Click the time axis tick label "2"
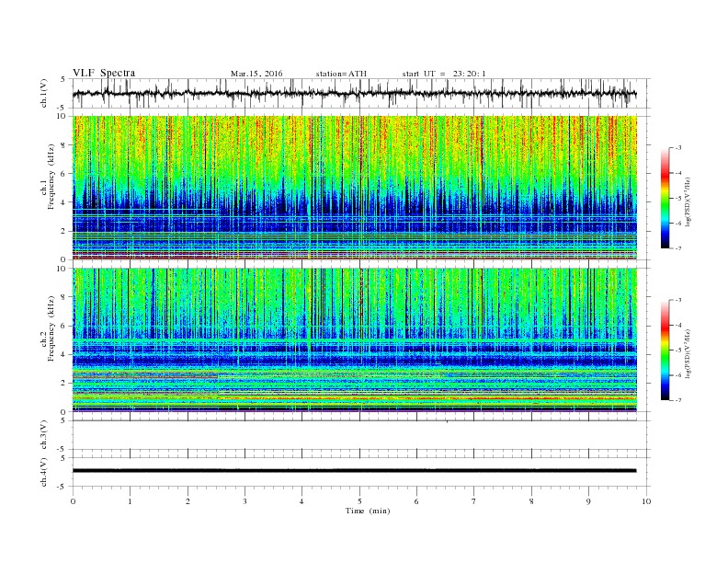Screen dimensions: 728x563 click(188, 501)
